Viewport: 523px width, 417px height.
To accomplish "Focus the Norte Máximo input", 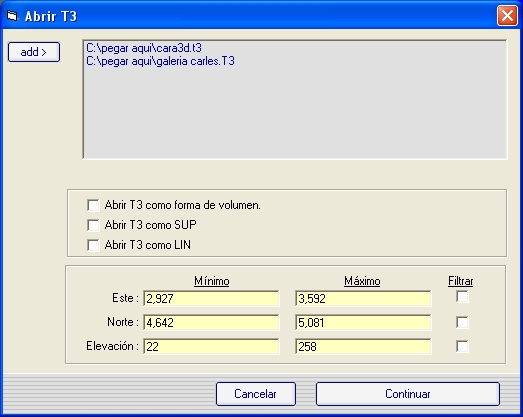I will point(363,322).
